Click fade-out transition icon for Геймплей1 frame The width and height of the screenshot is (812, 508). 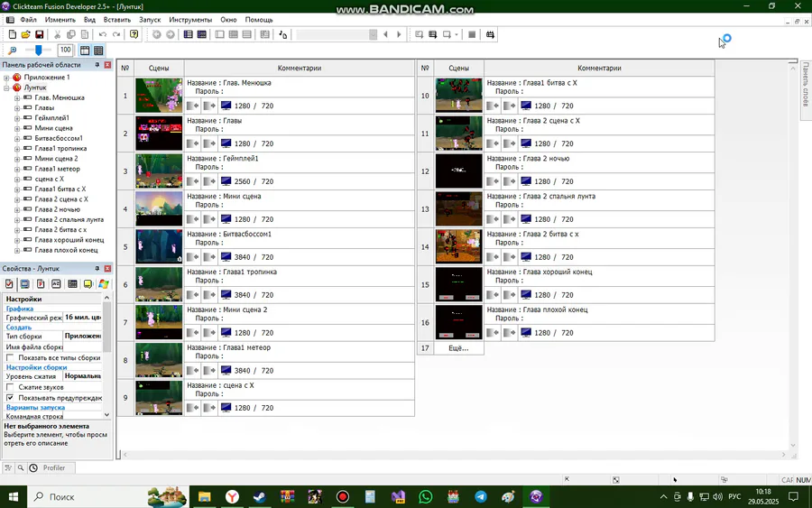tap(209, 181)
